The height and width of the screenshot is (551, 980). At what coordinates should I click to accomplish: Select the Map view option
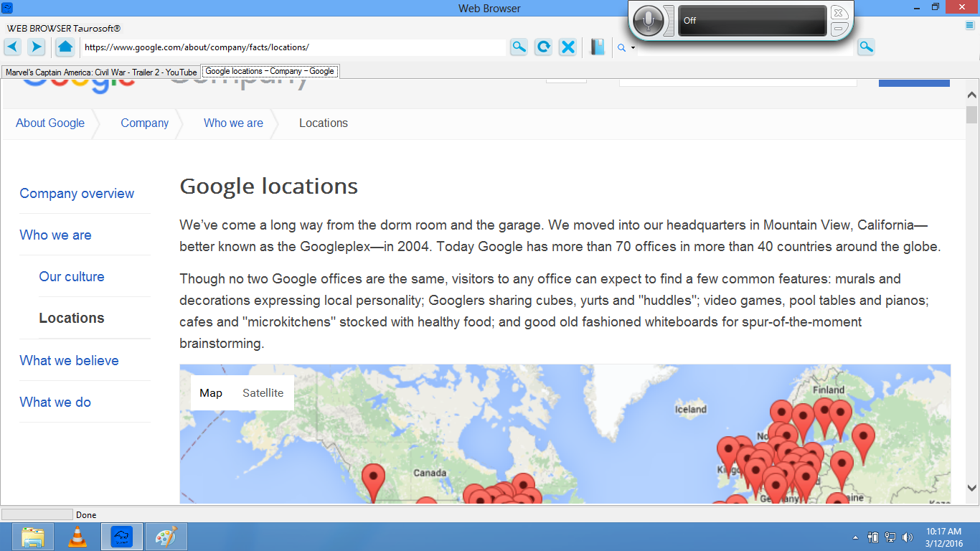[x=211, y=392]
